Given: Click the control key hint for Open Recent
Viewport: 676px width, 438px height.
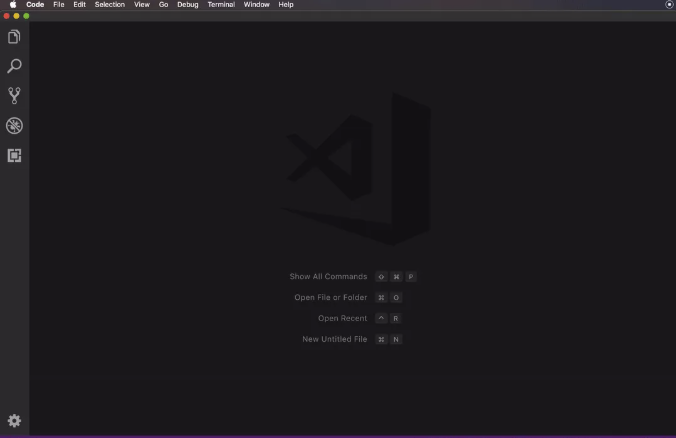Looking at the screenshot, I should coord(381,319).
